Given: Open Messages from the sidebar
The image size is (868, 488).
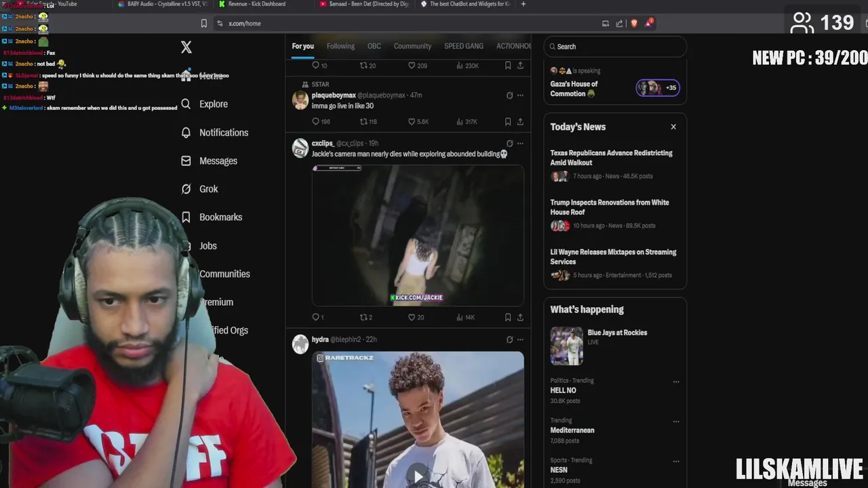Looking at the screenshot, I should 209,161.
